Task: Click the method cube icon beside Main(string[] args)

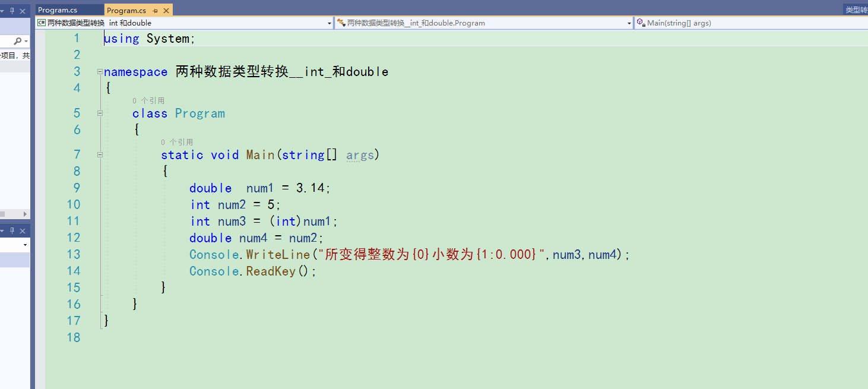Action: coord(641,23)
